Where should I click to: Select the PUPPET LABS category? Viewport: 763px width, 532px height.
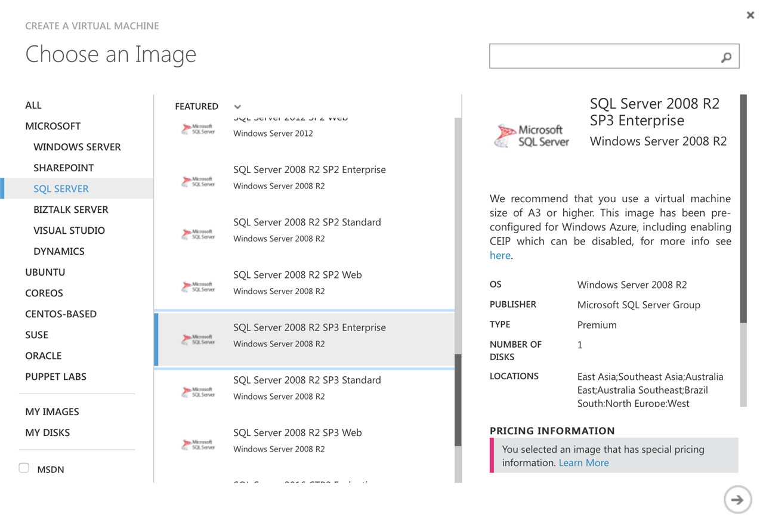click(x=56, y=377)
